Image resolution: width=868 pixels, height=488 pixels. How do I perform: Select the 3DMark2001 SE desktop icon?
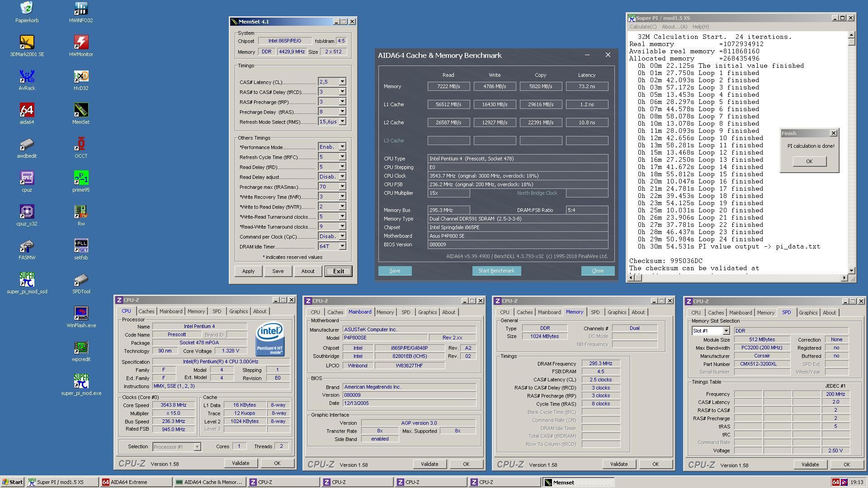(x=27, y=46)
